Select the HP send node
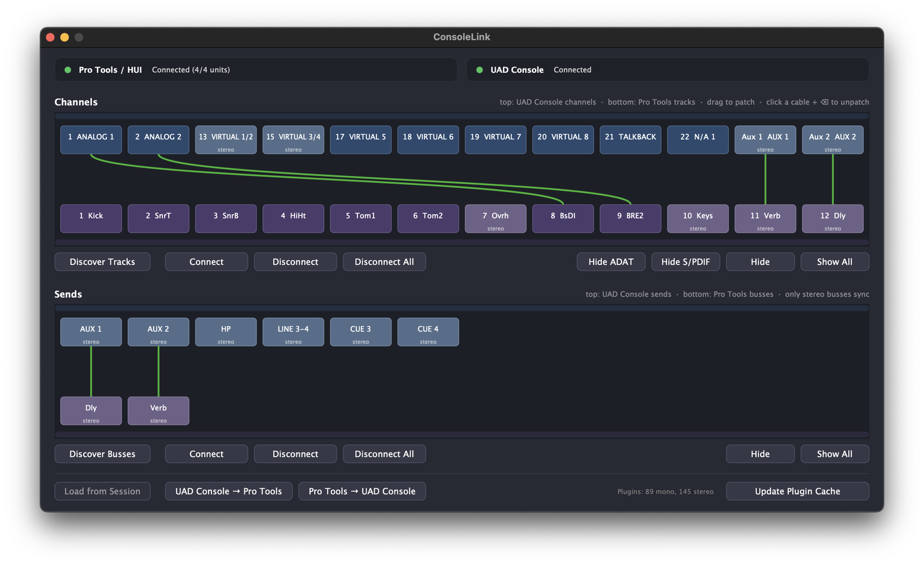The height and width of the screenshot is (565, 924). (226, 332)
